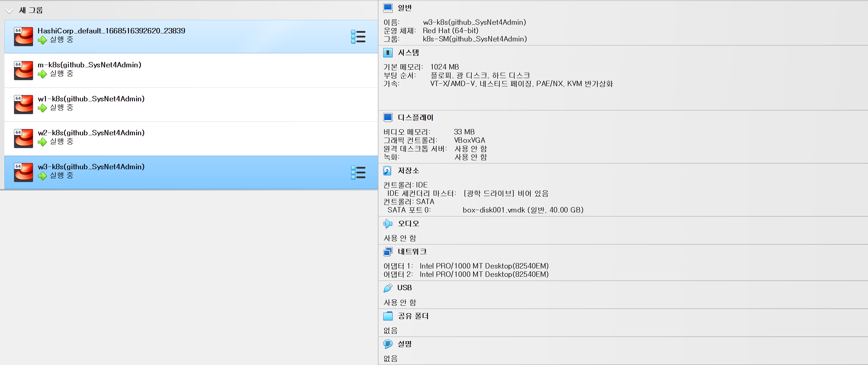The width and height of the screenshot is (868, 365).
Task: Click the 어댑터 1 Intel PRO/1000 entry
Action: (466, 266)
